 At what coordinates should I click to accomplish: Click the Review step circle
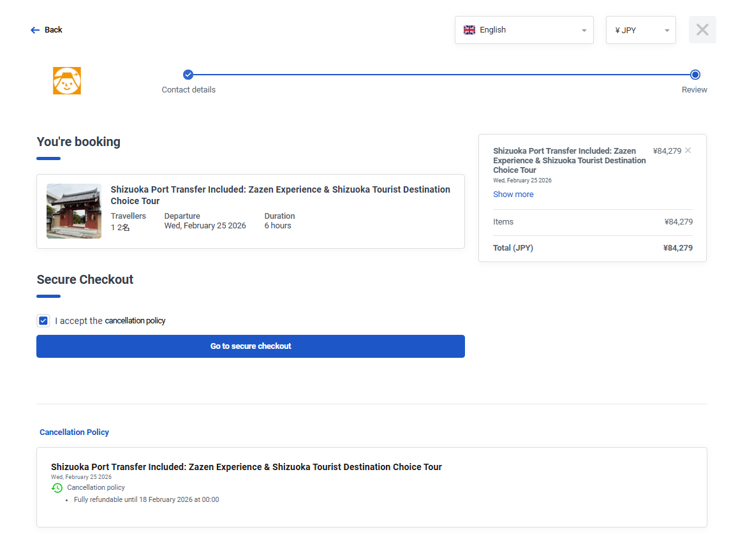(695, 75)
